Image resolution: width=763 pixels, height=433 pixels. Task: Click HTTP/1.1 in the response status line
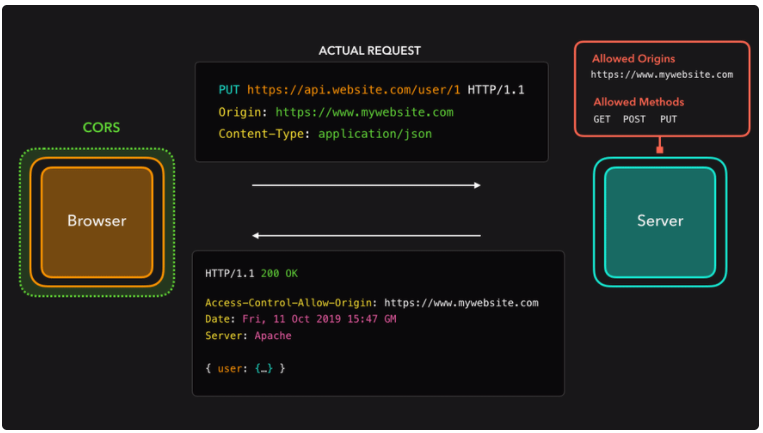click(229, 273)
